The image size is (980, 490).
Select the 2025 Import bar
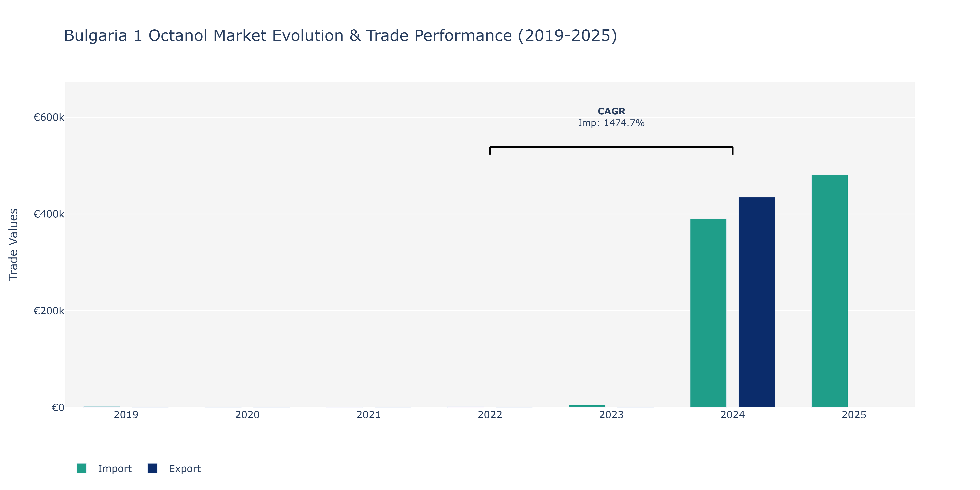pyautogui.click(x=829, y=291)
